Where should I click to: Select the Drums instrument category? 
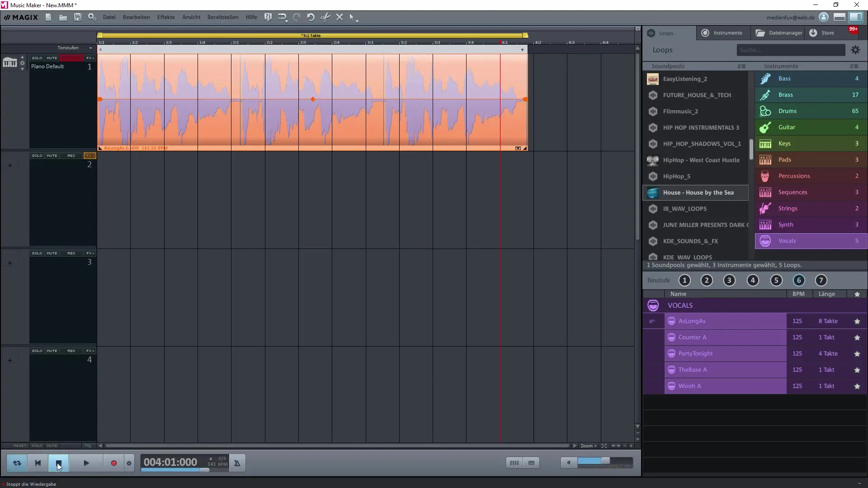tap(811, 111)
